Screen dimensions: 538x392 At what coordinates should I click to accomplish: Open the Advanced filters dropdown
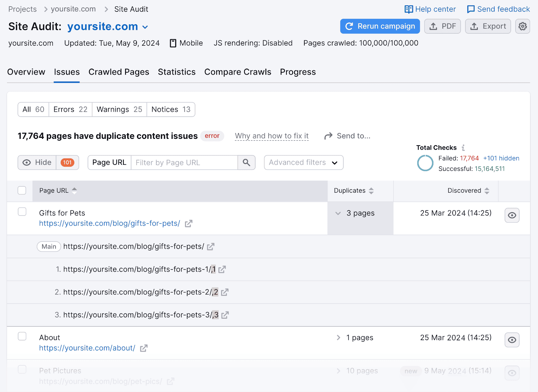303,162
